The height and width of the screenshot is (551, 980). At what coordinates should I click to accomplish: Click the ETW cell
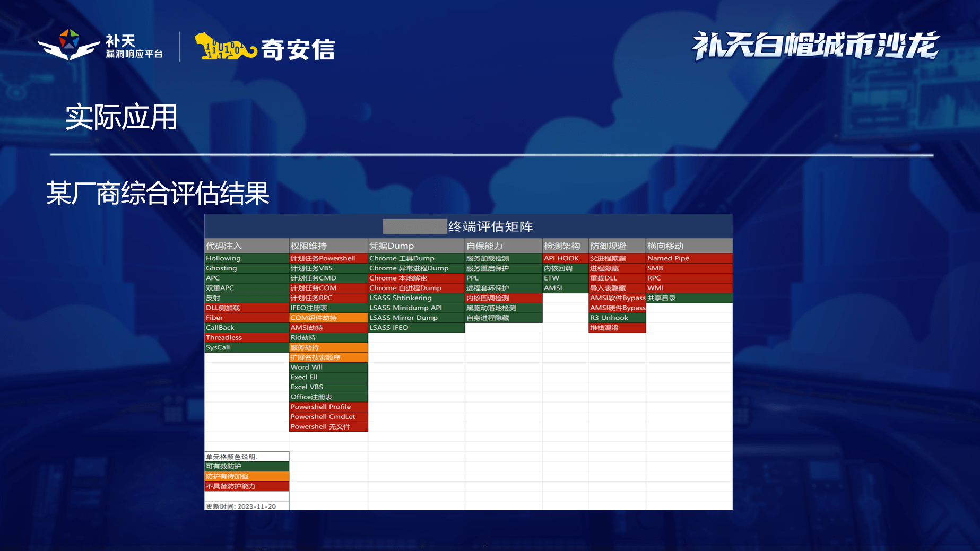[566, 278]
